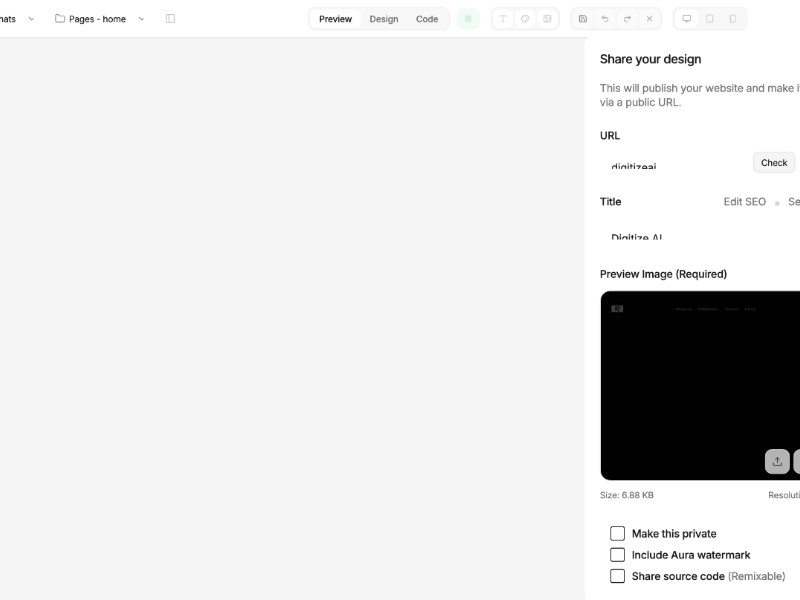Expand the chats dropdown menu
Image resolution: width=800 pixels, height=600 pixels.
31,18
